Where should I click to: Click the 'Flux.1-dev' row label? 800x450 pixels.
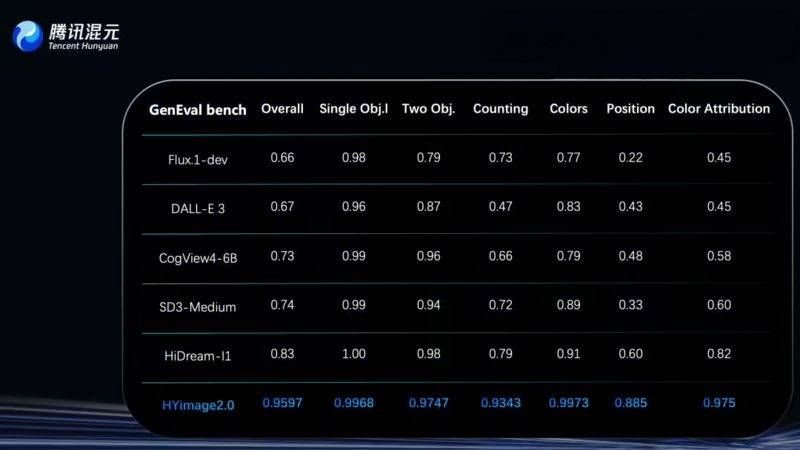click(197, 160)
